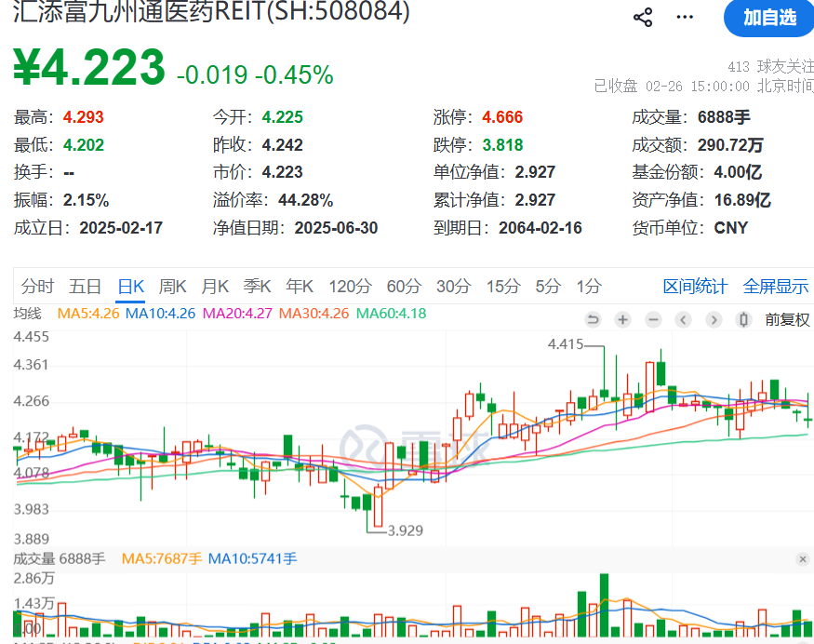Click the current price ¥4.223
The image size is (814, 644).
point(89,67)
